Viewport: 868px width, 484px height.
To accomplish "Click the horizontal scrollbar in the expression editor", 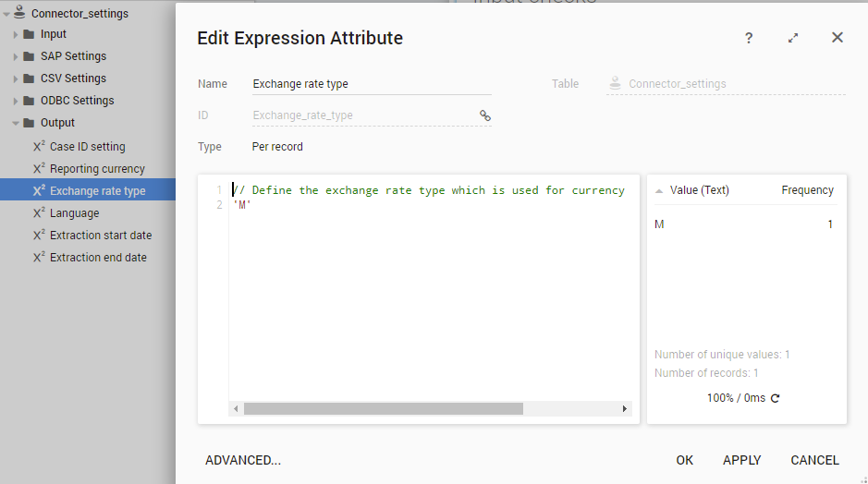I will click(383, 408).
